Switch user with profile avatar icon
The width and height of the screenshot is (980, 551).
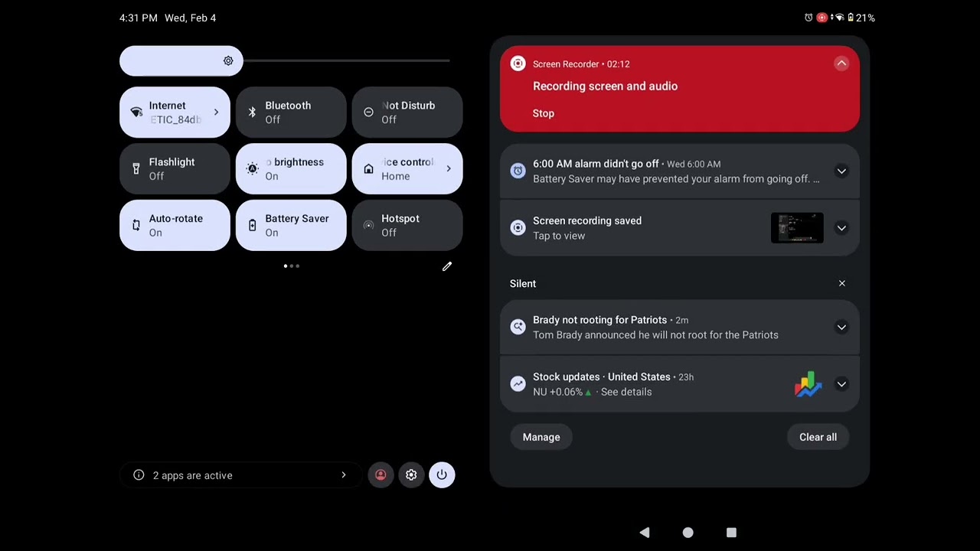click(381, 475)
